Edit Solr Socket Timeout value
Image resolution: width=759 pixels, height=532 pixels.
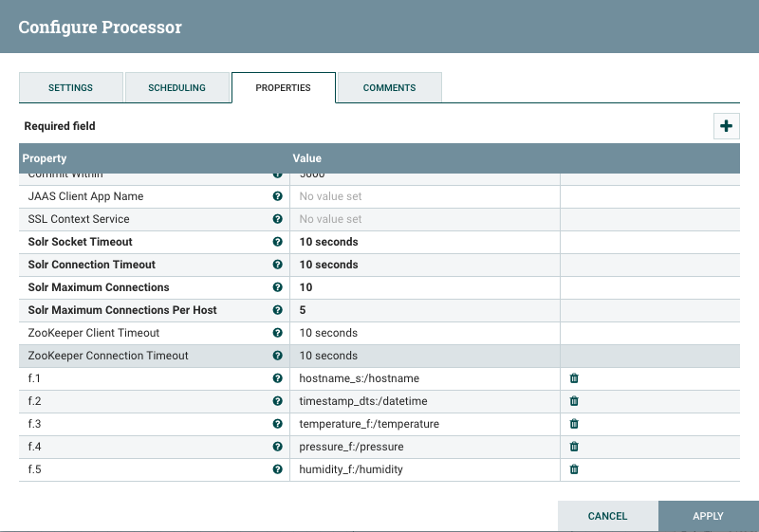click(x=425, y=242)
